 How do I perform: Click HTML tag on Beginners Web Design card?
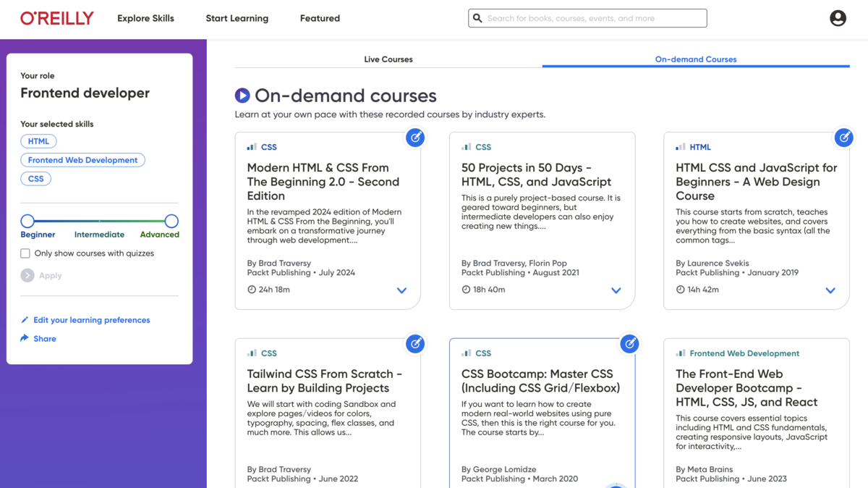pos(700,147)
